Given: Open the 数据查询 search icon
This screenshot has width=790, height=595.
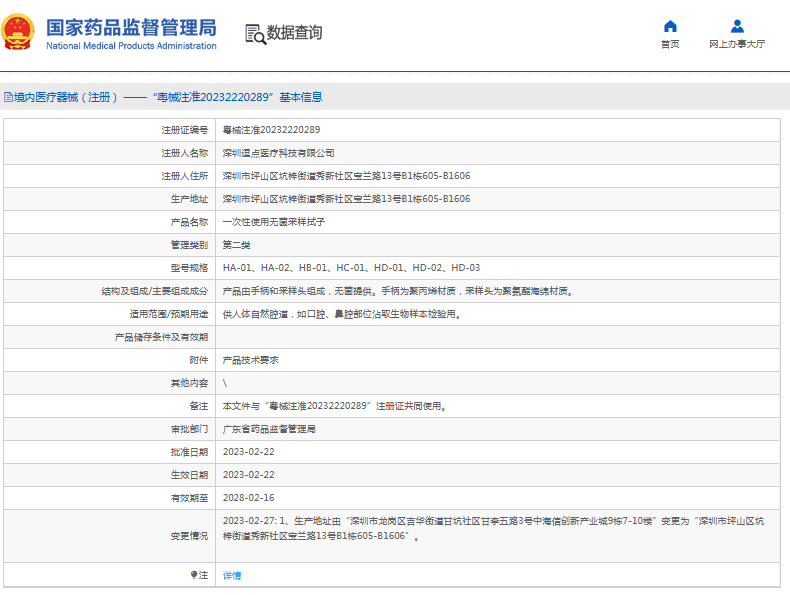Looking at the screenshot, I should [x=255, y=34].
